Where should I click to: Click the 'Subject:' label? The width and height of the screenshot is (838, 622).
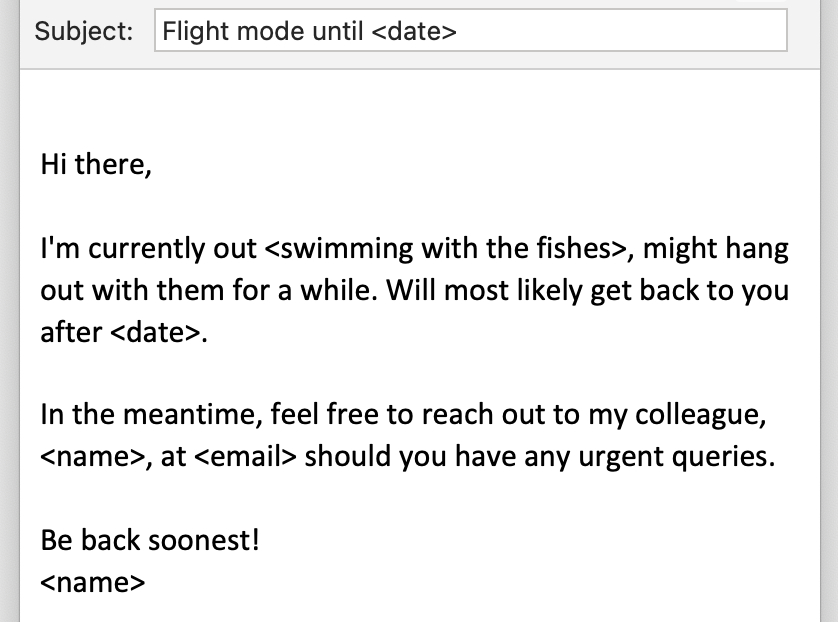(84, 31)
